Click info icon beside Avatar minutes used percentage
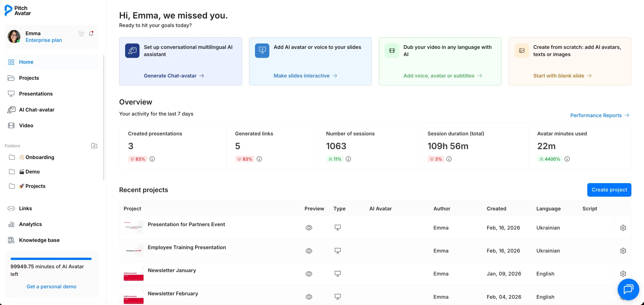This screenshot has width=644, height=305. click(567, 159)
